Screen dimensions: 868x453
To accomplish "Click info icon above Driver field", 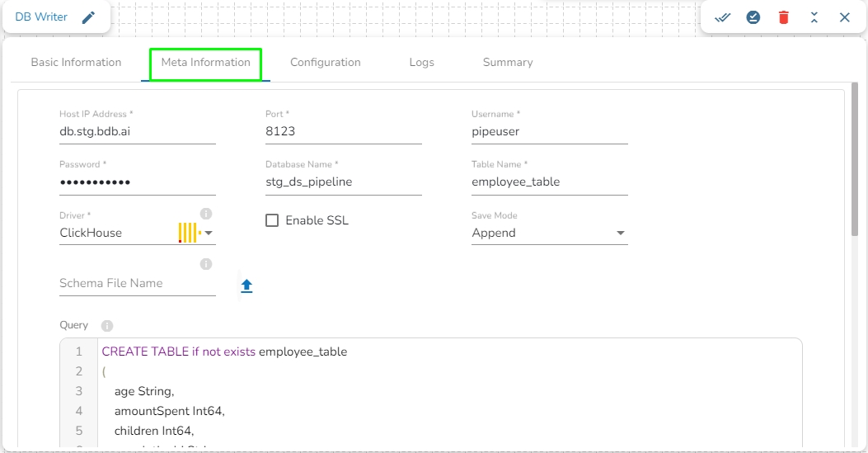I will pyautogui.click(x=206, y=214).
